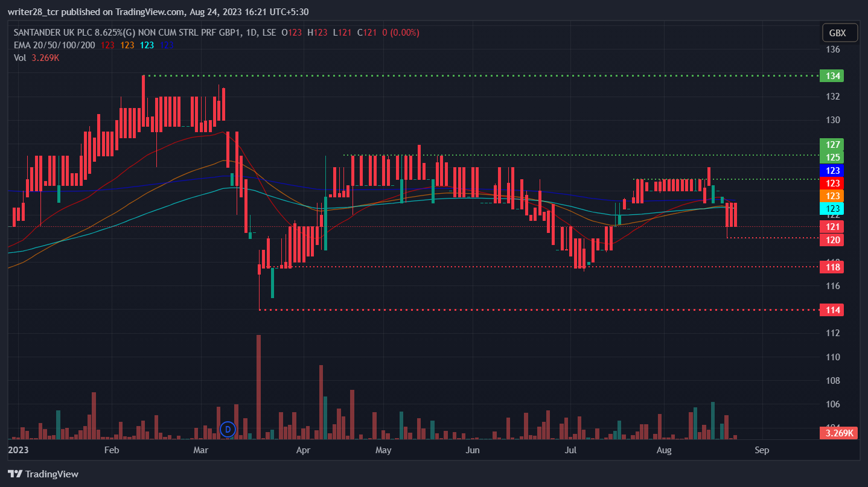
Task: Click the 116 price axis tick
Action: coord(833,285)
